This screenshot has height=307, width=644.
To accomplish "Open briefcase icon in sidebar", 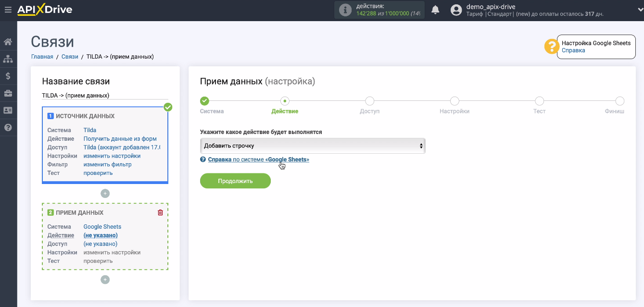I will (8, 93).
